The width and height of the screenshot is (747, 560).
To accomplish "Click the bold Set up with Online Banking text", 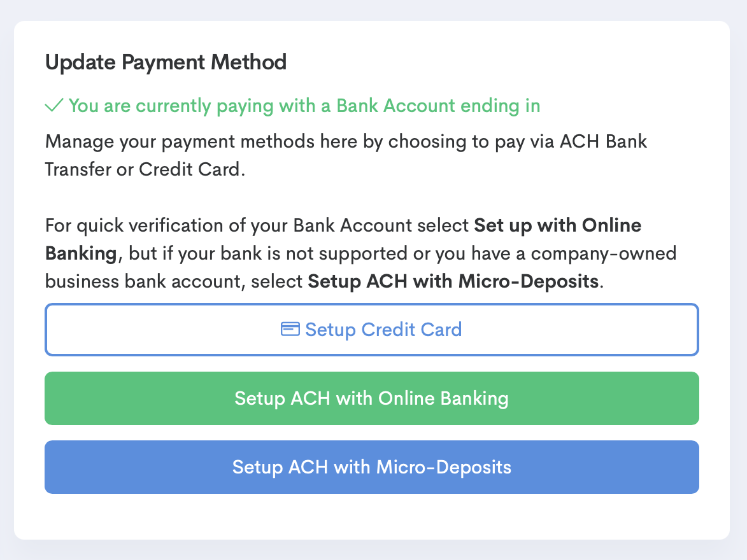I will point(557,225).
